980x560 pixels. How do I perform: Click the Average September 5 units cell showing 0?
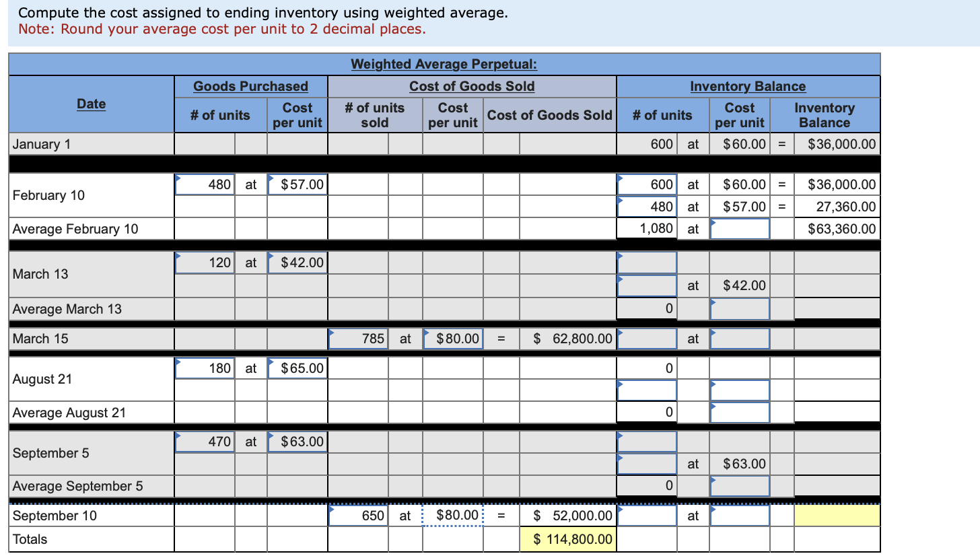(647, 485)
